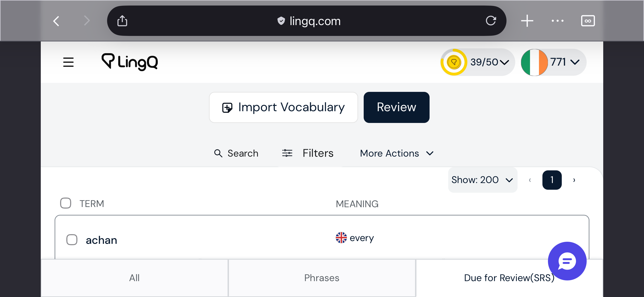Reload the lingq.com page
Image resolution: width=644 pixels, height=297 pixels.
coord(491,21)
